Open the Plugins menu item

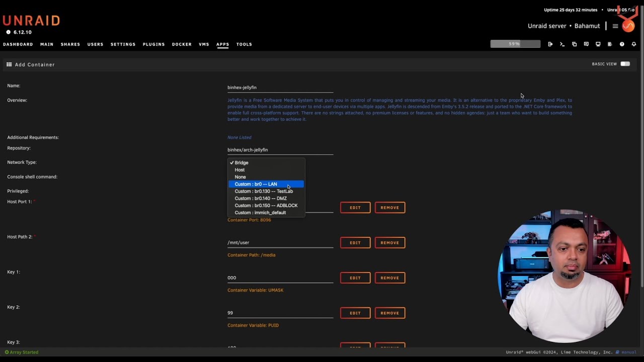point(153,44)
